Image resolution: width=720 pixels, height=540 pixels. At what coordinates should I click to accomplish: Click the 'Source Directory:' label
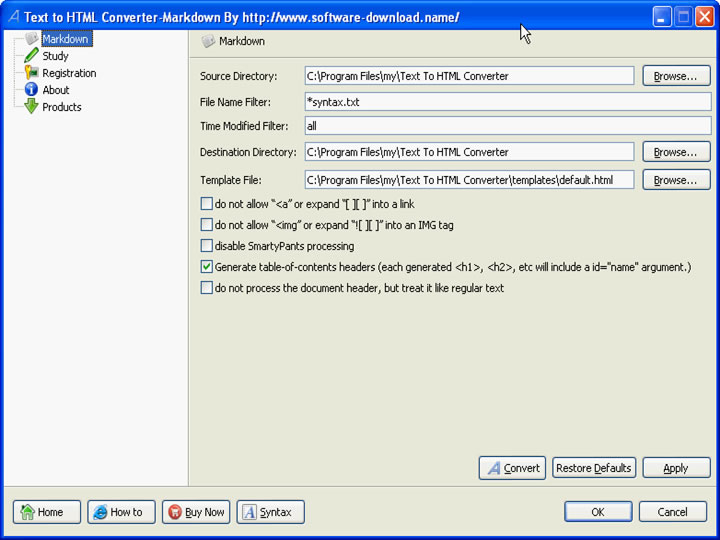(238, 76)
